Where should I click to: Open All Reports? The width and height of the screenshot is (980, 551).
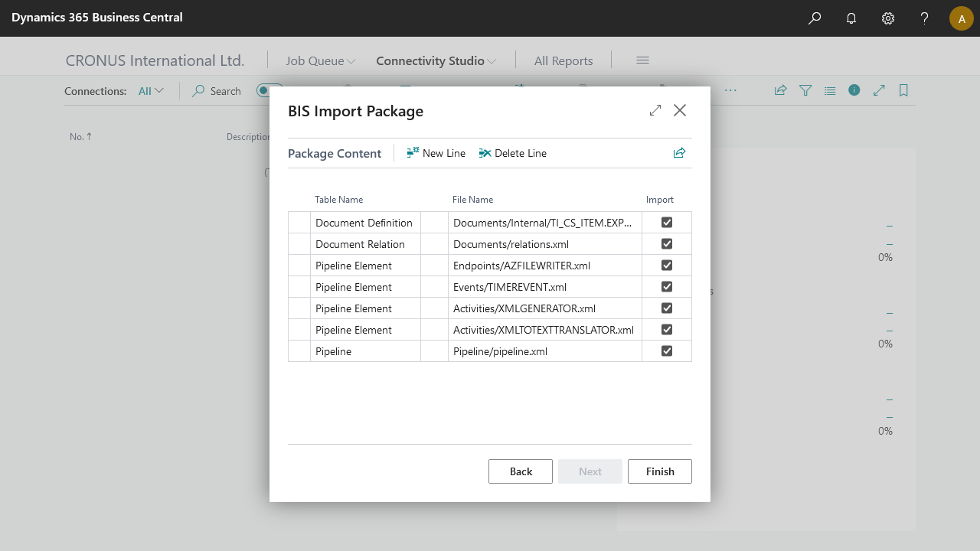click(563, 60)
